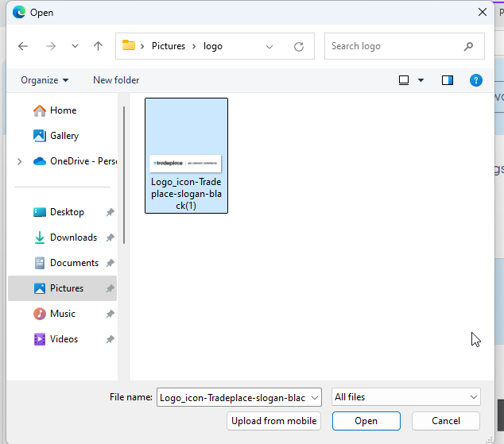The image size is (504, 444).
Task: Open Gallery in navigation pane
Action: click(62, 136)
